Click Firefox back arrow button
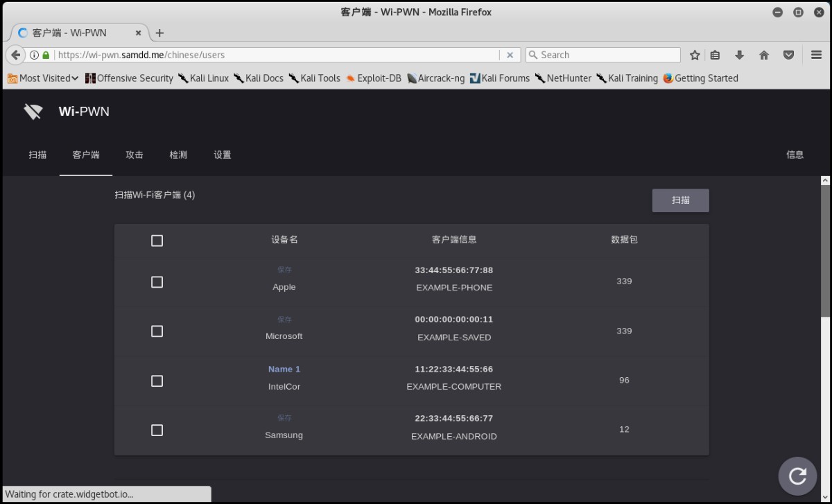Image resolution: width=832 pixels, height=504 pixels. 15,55
